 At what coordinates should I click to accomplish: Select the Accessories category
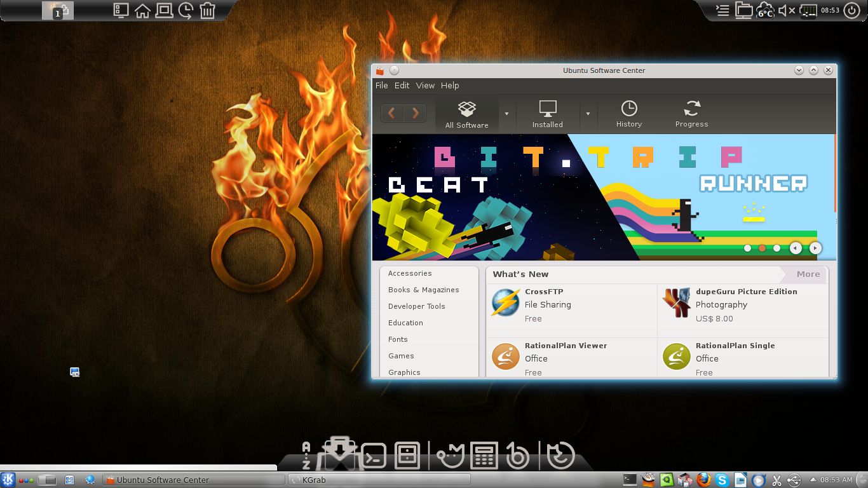[410, 273]
